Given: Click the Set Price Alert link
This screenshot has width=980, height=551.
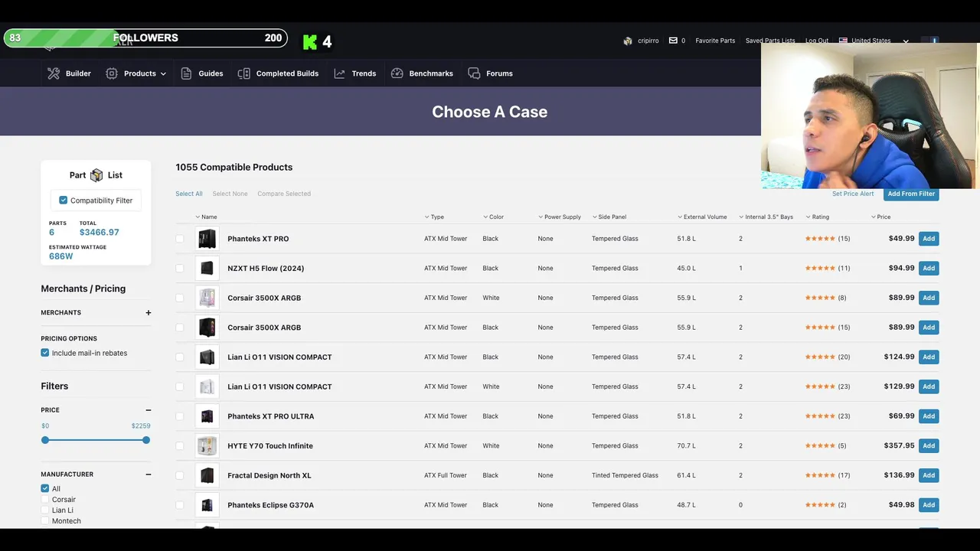Looking at the screenshot, I should tap(853, 194).
